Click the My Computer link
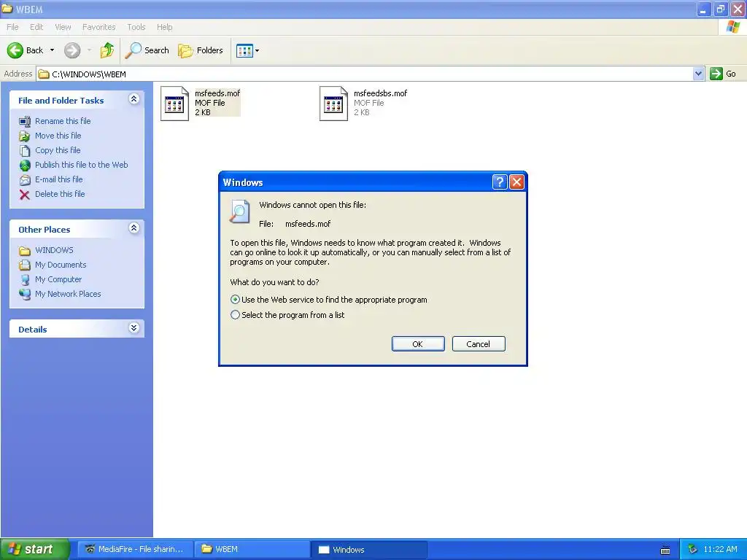The image size is (747, 560). click(58, 279)
